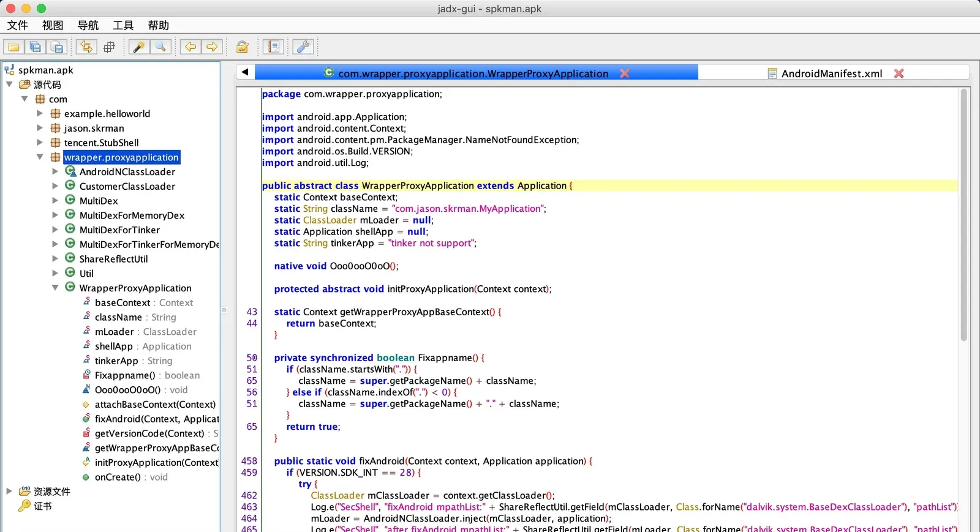
Task: Click the save all toolbar icon
Action: [x=35, y=47]
